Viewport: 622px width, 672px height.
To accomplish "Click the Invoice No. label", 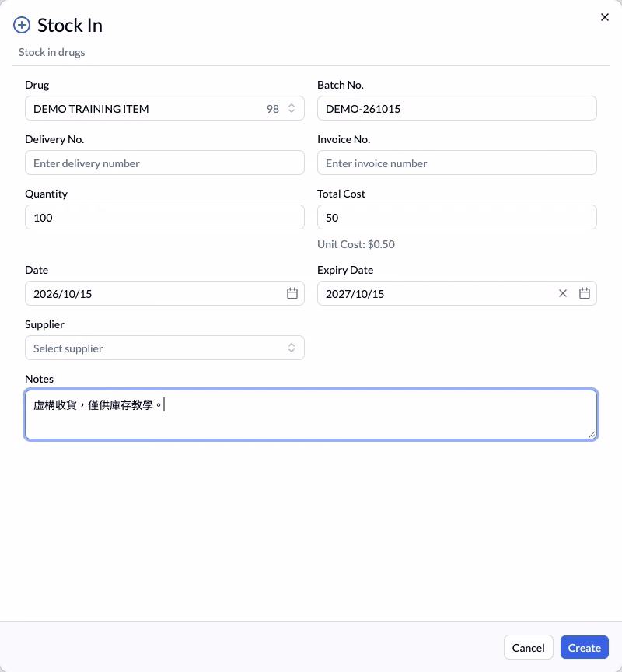I will 344,139.
